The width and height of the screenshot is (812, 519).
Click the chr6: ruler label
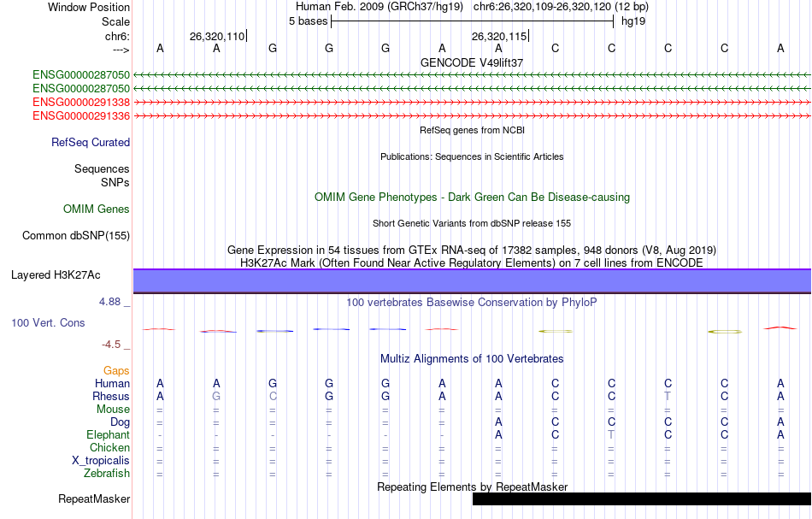tap(117, 36)
